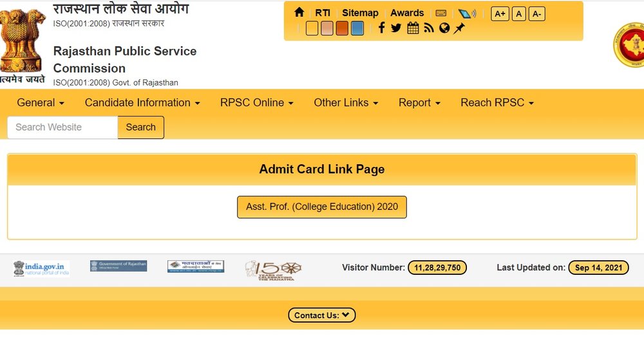Image resolution: width=644 pixels, height=358 pixels.
Task: Reset font size with A button
Action: point(518,14)
